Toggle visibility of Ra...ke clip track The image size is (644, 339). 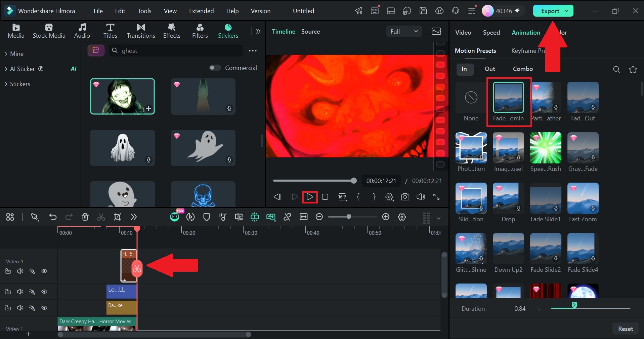[44, 308]
